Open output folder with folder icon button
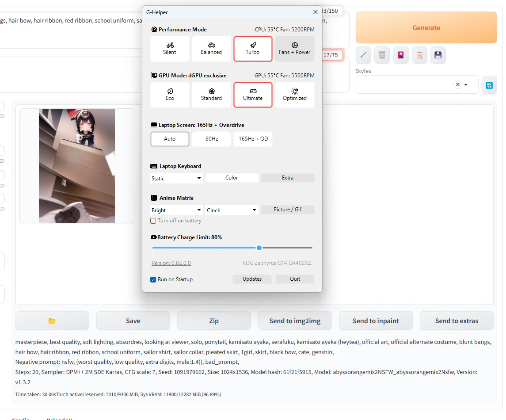The height and width of the screenshot is (420, 506). 52,321
